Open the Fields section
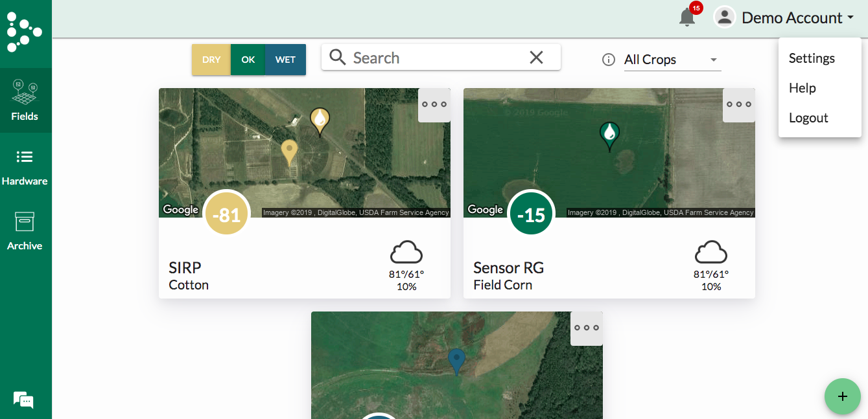Viewport: 868px width, 419px height. (25, 100)
